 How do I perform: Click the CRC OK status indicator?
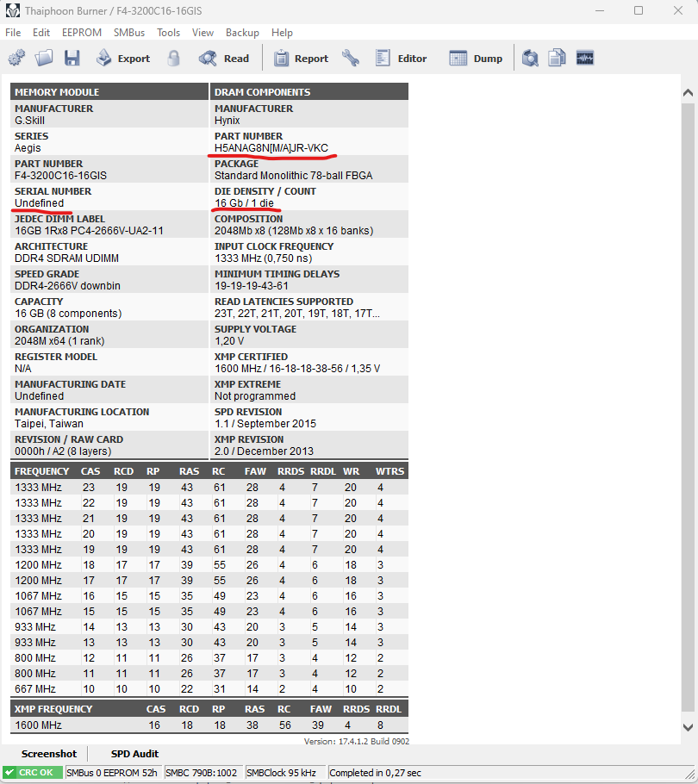click(x=33, y=773)
